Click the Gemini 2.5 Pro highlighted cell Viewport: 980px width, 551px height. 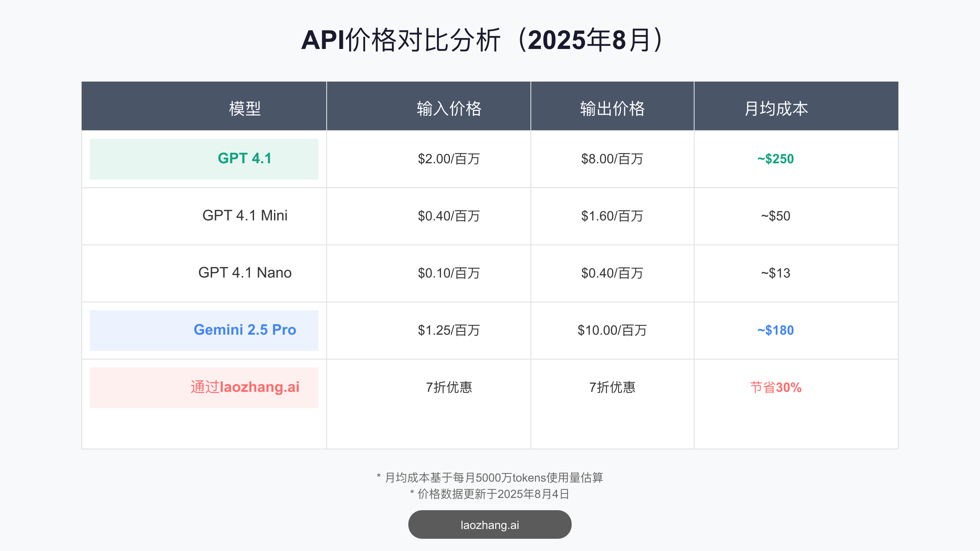204,331
